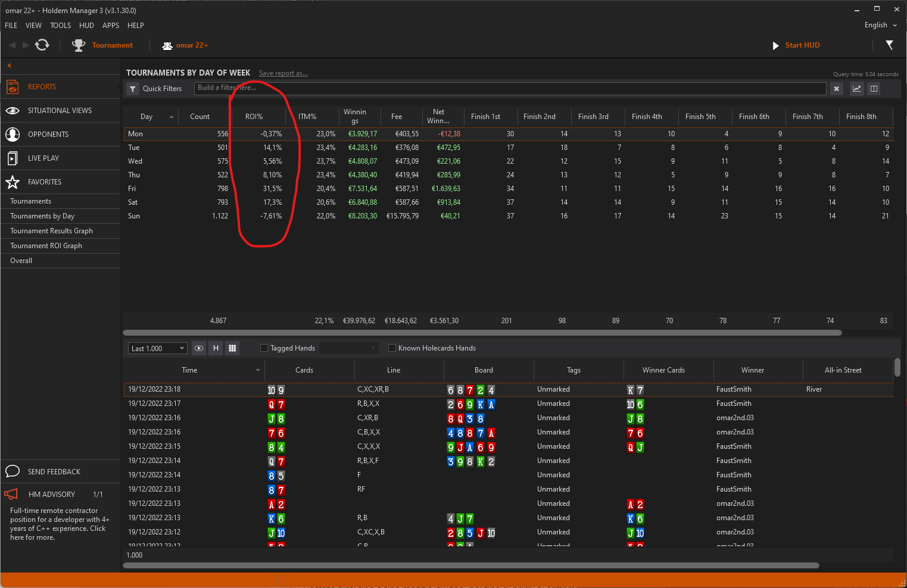Click the Build a filter input field
Viewport: 907px width, 588px height.
point(510,88)
